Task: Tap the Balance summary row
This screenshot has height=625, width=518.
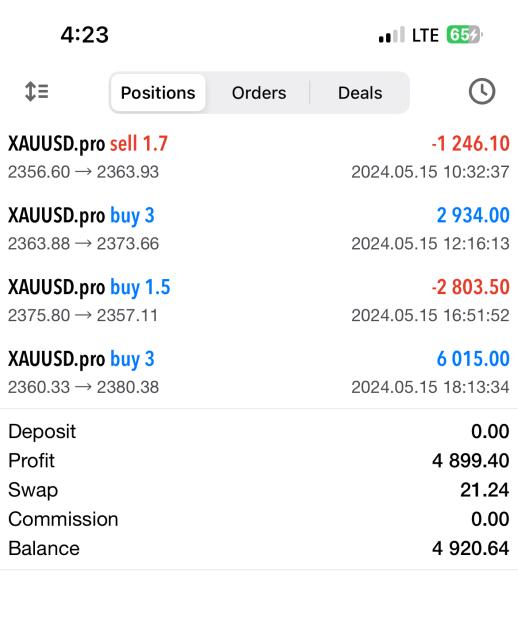Action: click(x=259, y=548)
